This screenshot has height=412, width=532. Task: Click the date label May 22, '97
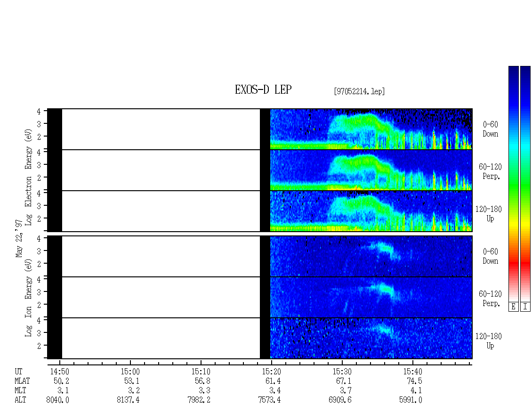coord(19,239)
